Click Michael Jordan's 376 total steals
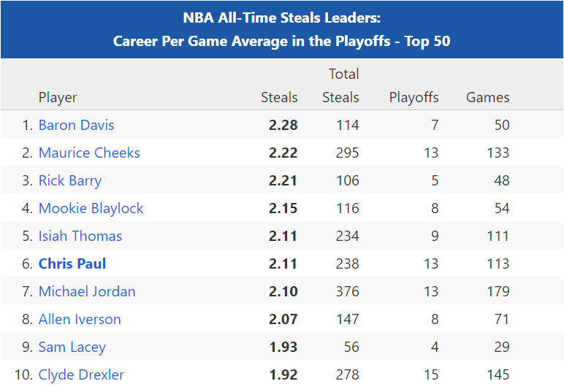The height and width of the screenshot is (392, 564). pyautogui.click(x=346, y=291)
